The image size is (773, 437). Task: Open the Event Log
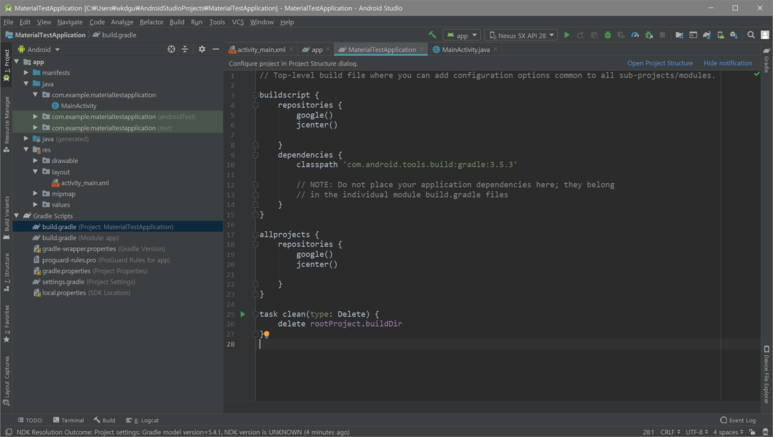pyautogui.click(x=738, y=420)
